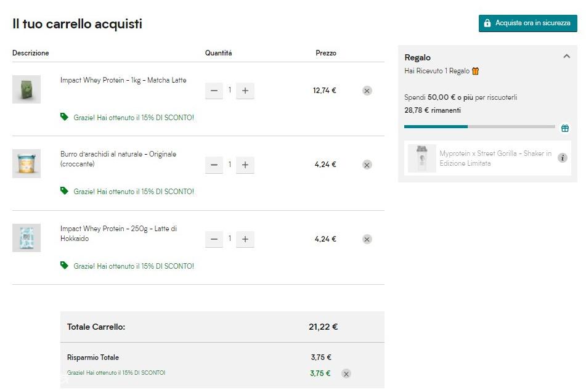The height and width of the screenshot is (392, 586).
Task: Open Matcha Latte product thumbnail
Action: pyautogui.click(x=26, y=89)
